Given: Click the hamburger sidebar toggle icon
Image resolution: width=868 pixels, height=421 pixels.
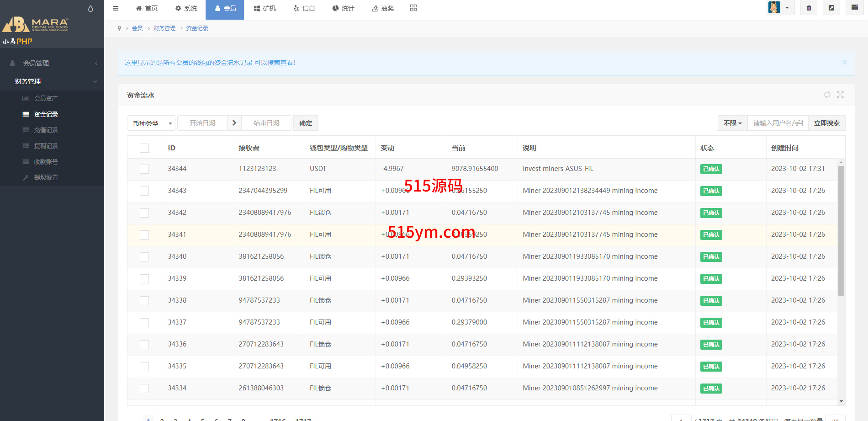Looking at the screenshot, I should pyautogui.click(x=116, y=8).
